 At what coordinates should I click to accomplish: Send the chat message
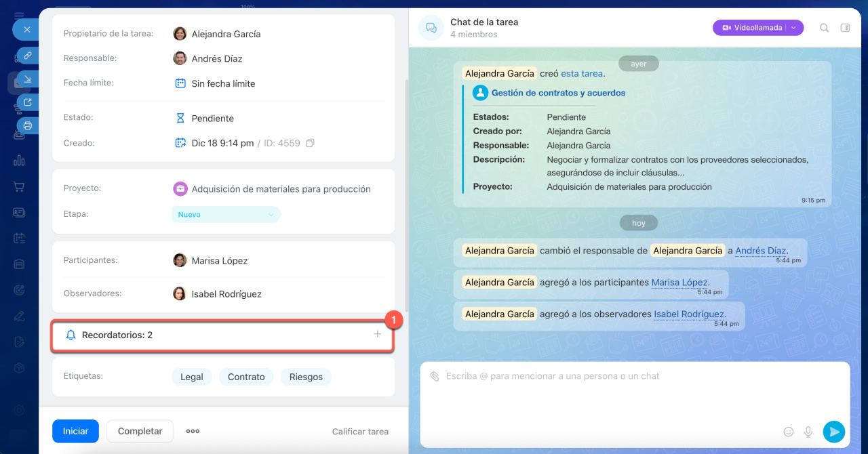point(833,432)
